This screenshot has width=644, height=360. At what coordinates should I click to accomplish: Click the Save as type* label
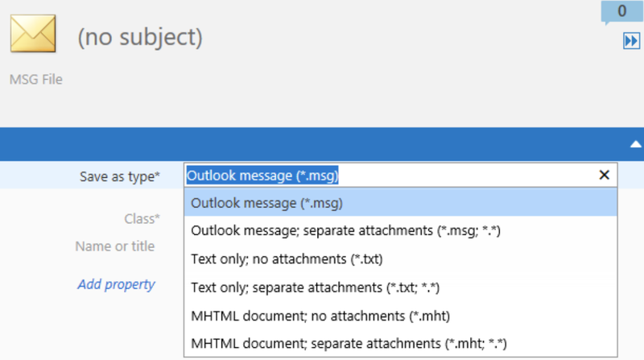tap(119, 176)
